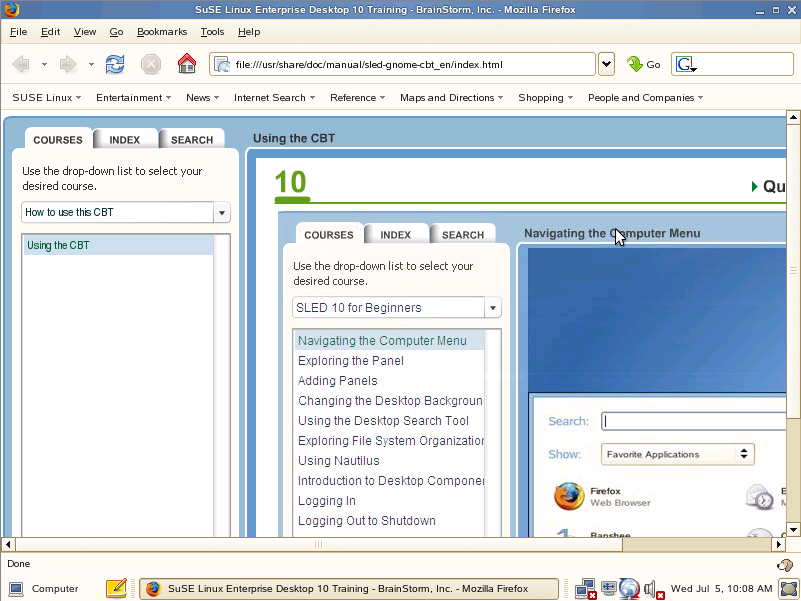Select 'Introduction to Desktop Components' lesson
This screenshot has width=801, height=601.
pyautogui.click(x=391, y=480)
